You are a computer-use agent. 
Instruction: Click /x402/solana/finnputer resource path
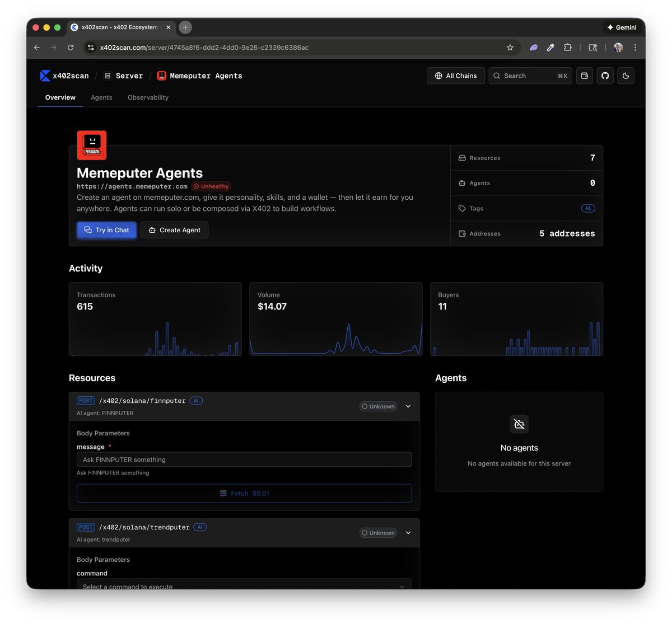(x=142, y=401)
